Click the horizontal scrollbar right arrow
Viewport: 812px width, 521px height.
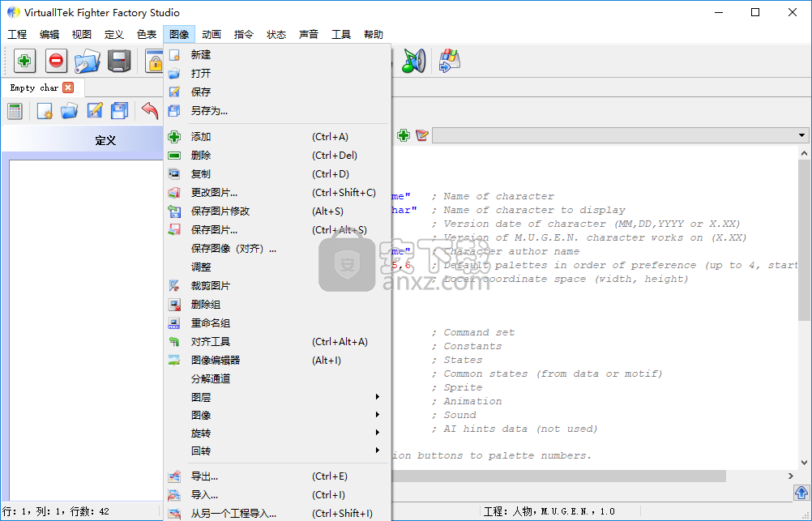pyautogui.click(x=790, y=476)
